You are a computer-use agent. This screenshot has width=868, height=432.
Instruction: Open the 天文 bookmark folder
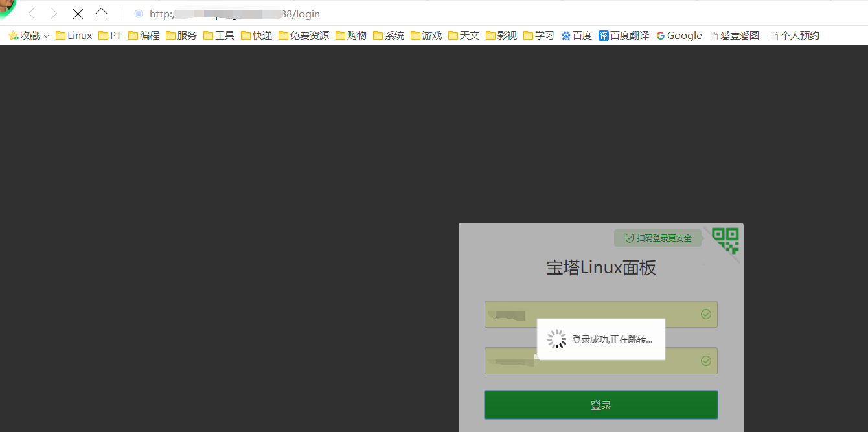click(x=464, y=36)
